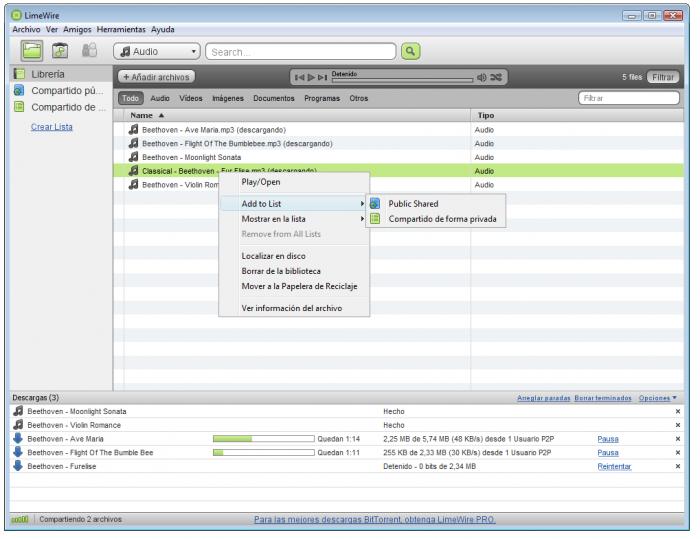Open the Amigos menu

tap(77, 29)
